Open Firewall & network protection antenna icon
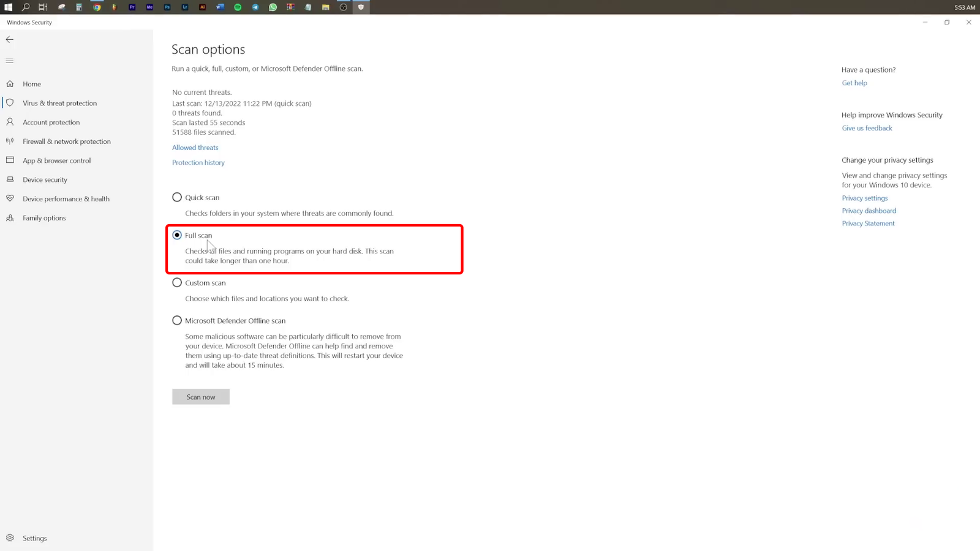The image size is (980, 551). click(x=10, y=141)
